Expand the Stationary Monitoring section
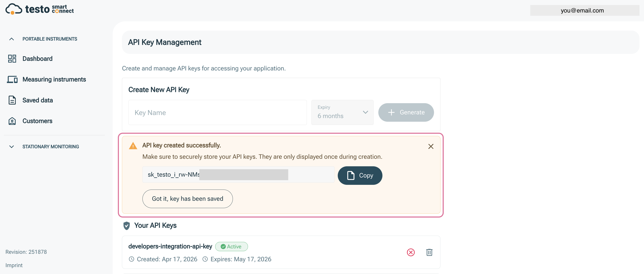644x274 pixels. (x=11, y=146)
